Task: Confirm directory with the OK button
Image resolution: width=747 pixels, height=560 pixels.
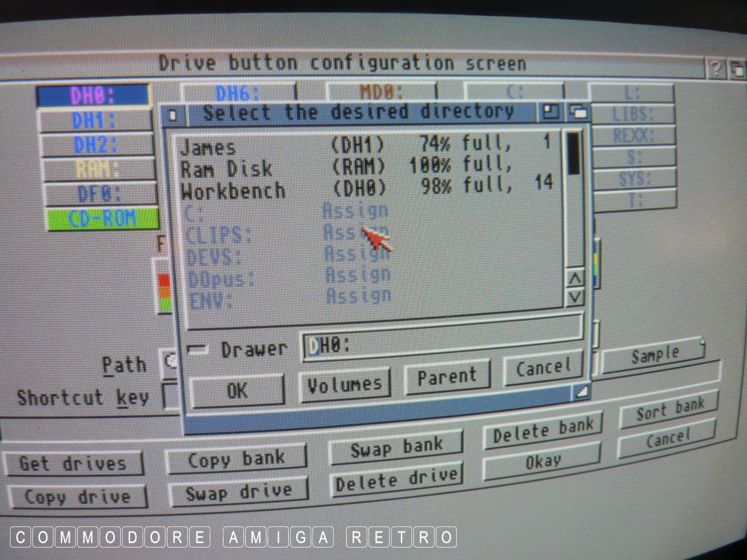Action: tap(237, 390)
